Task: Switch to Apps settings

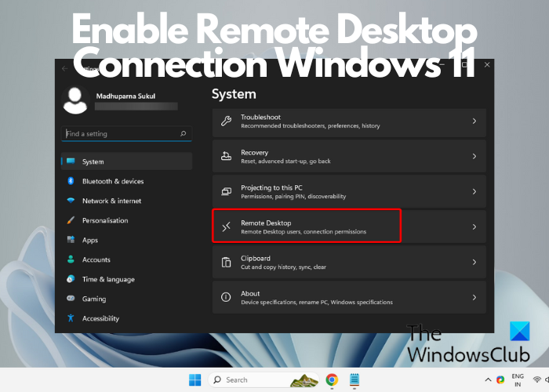Action: 126,240
